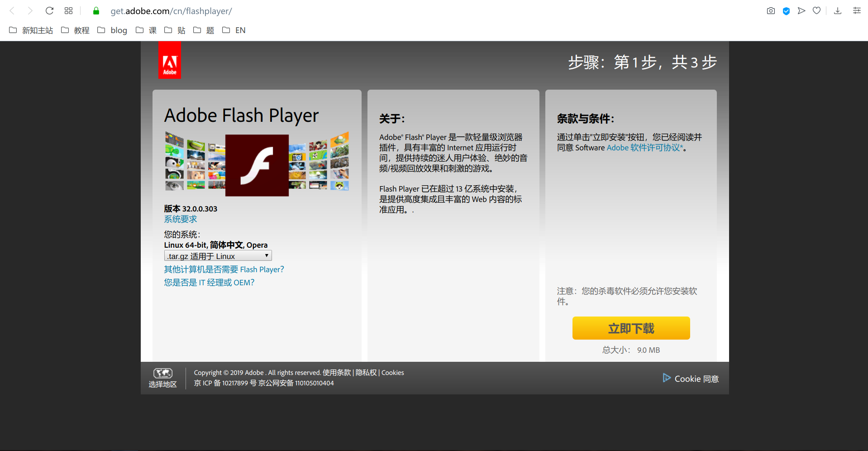Open the Cookies footer link
This screenshot has height=451, width=868.
click(x=393, y=373)
